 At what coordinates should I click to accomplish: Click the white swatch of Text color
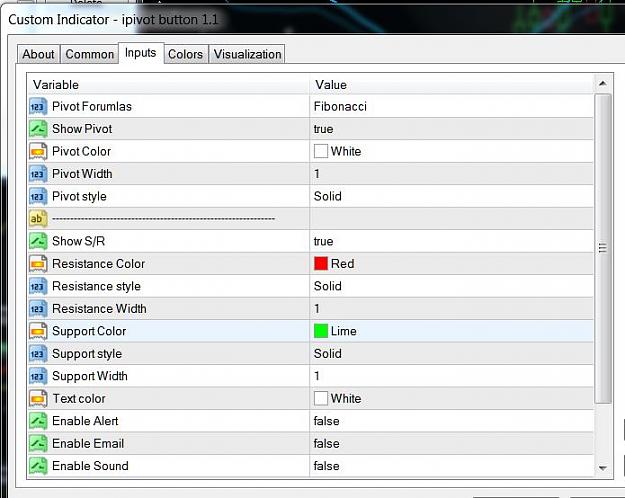(x=321, y=398)
